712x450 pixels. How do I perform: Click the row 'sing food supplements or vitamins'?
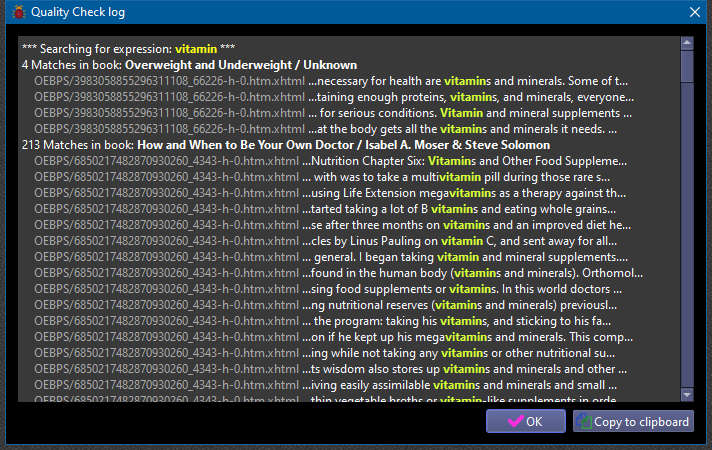coord(328,289)
